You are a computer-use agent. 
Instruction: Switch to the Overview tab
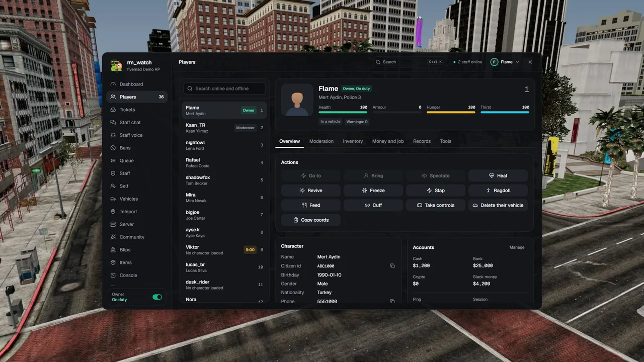click(289, 141)
